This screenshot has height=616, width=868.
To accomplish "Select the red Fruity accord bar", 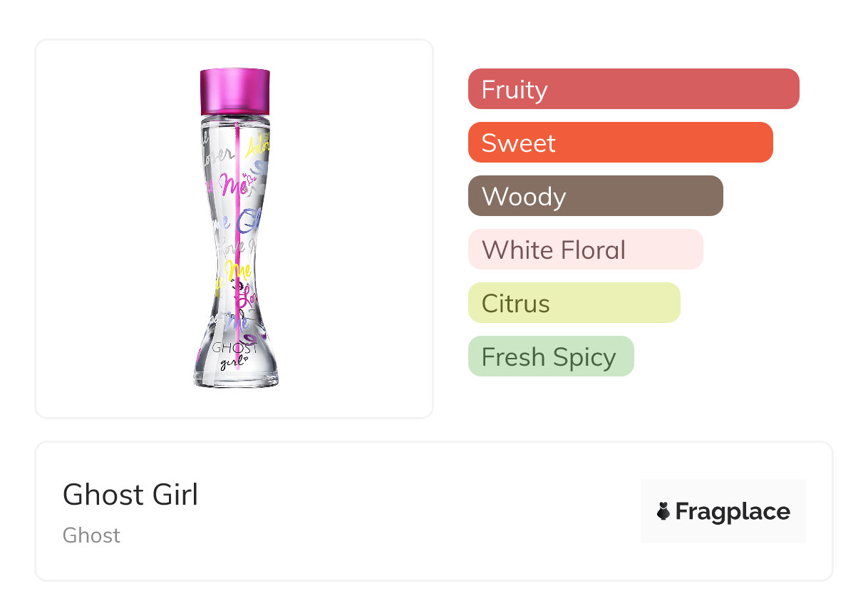I will point(634,89).
